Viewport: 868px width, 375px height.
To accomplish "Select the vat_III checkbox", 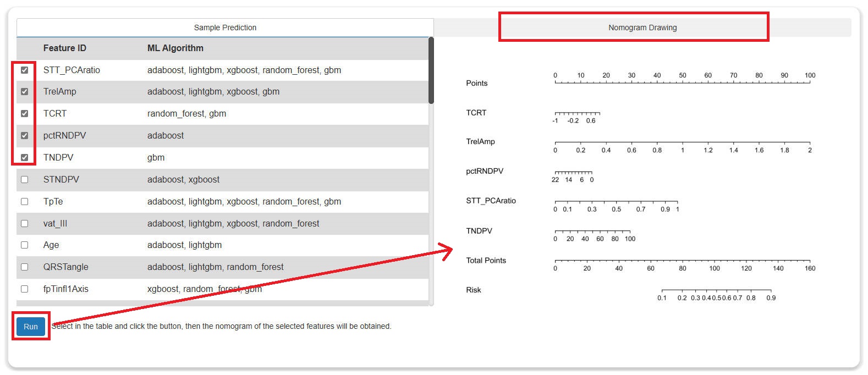I will (x=25, y=224).
